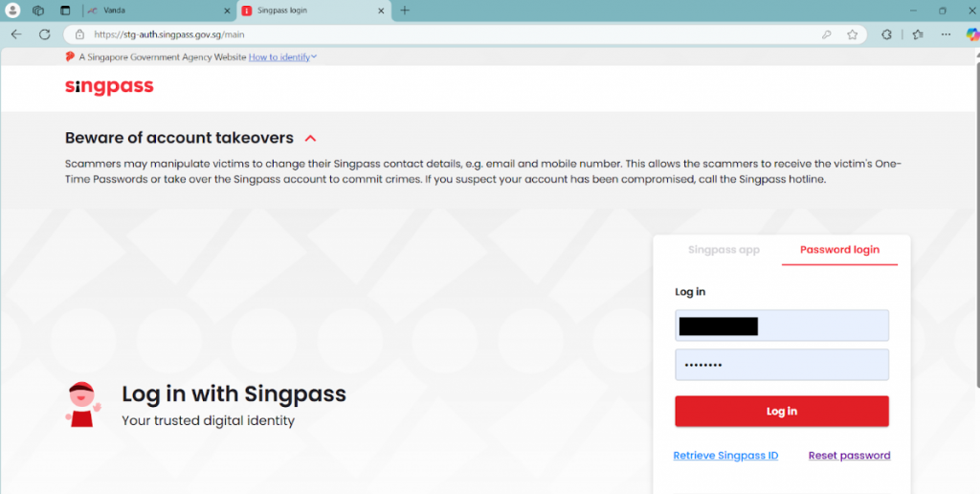Click Your trusted digital identity text
Image resolution: width=980 pixels, height=494 pixels.
click(x=208, y=421)
